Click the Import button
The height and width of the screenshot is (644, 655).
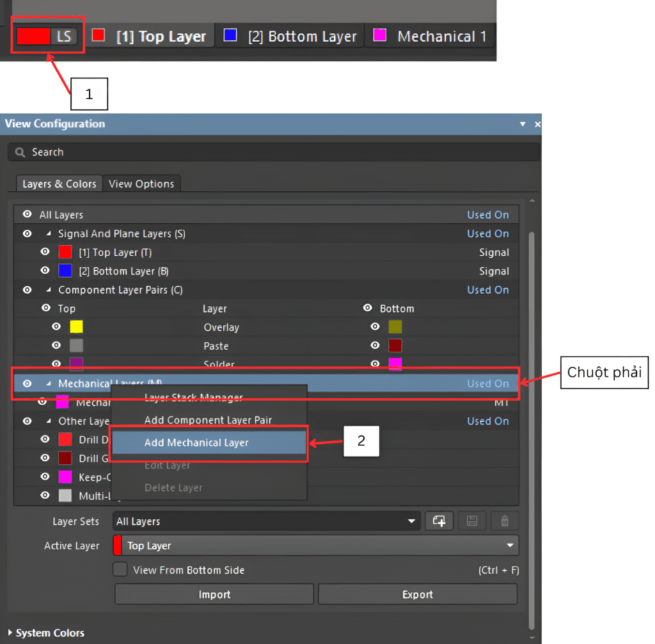[x=214, y=594]
